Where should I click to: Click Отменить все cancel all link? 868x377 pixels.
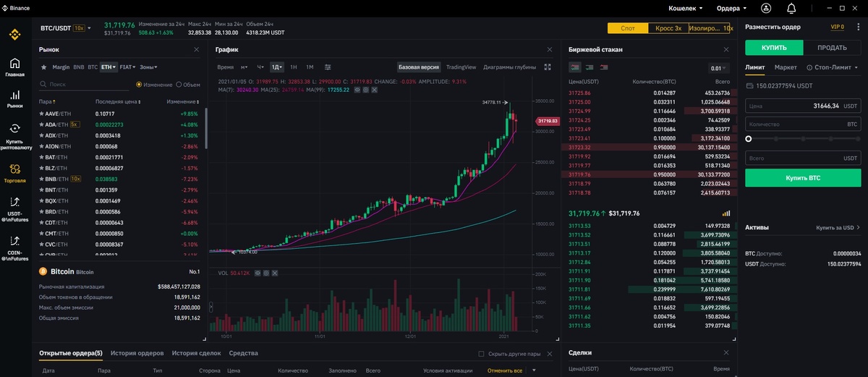tap(505, 370)
